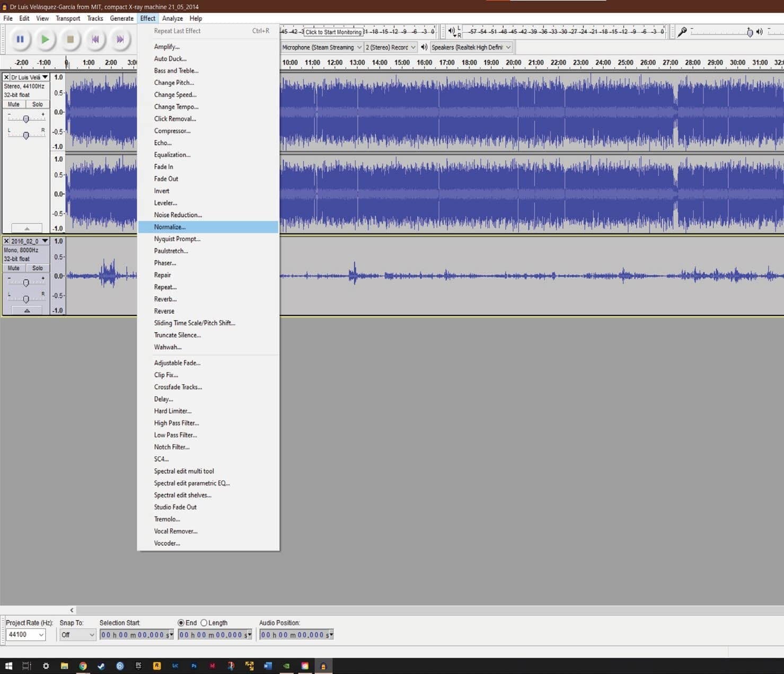Viewport: 784px width, 674px height.
Task: Open Photoshop from the taskbar
Action: [x=193, y=666]
